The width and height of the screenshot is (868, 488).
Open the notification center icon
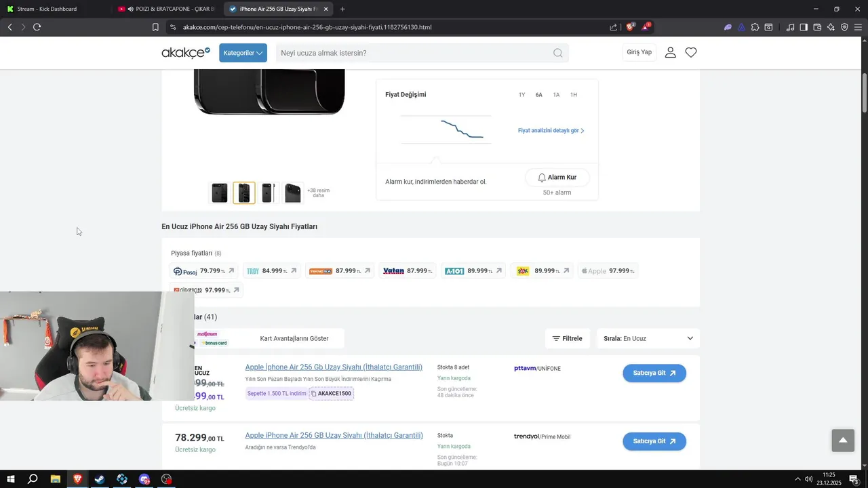click(854, 479)
